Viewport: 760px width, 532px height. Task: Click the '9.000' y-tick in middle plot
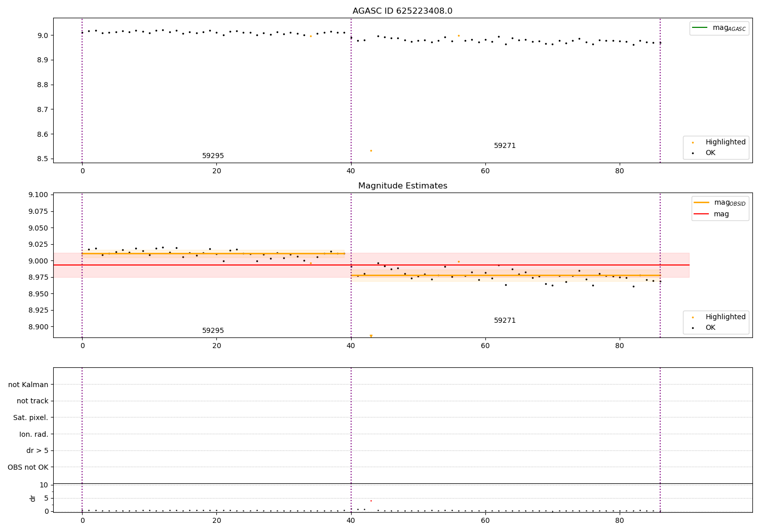click(39, 261)
